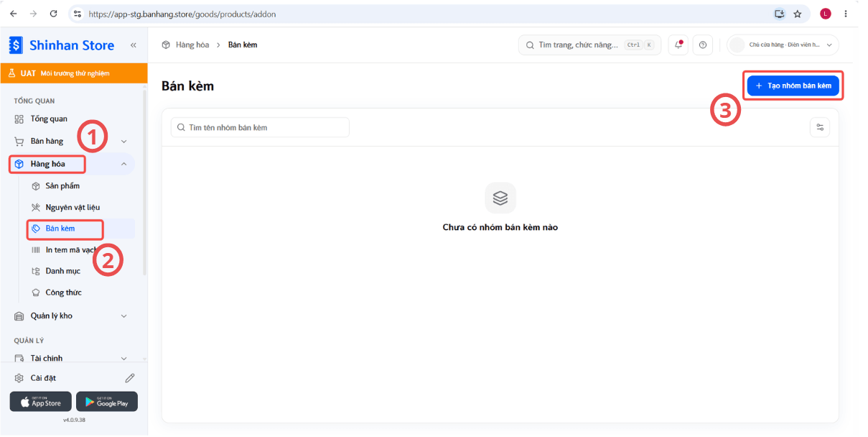Collapse the sidebar with double-chevron icon
Viewport: 868px width, 437px height.
click(x=133, y=45)
